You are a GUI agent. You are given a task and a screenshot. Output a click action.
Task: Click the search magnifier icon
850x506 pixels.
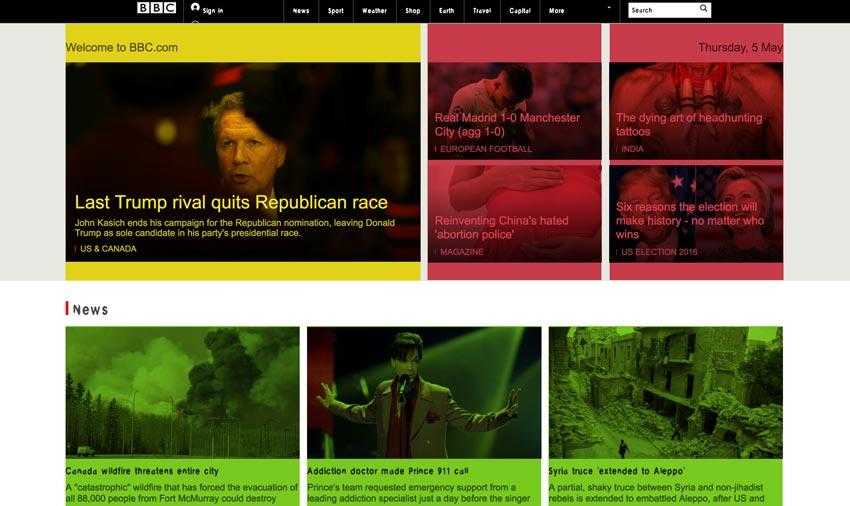click(704, 9)
